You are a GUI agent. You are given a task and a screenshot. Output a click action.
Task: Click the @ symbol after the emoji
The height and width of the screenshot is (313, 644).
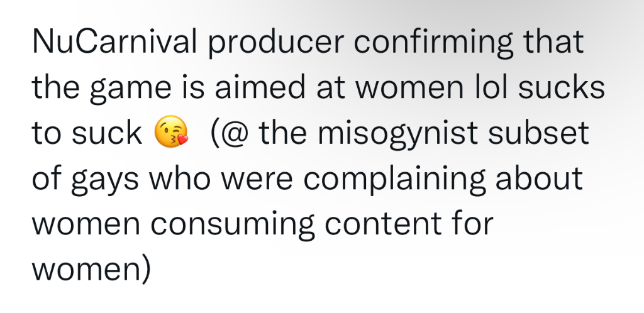235,133
